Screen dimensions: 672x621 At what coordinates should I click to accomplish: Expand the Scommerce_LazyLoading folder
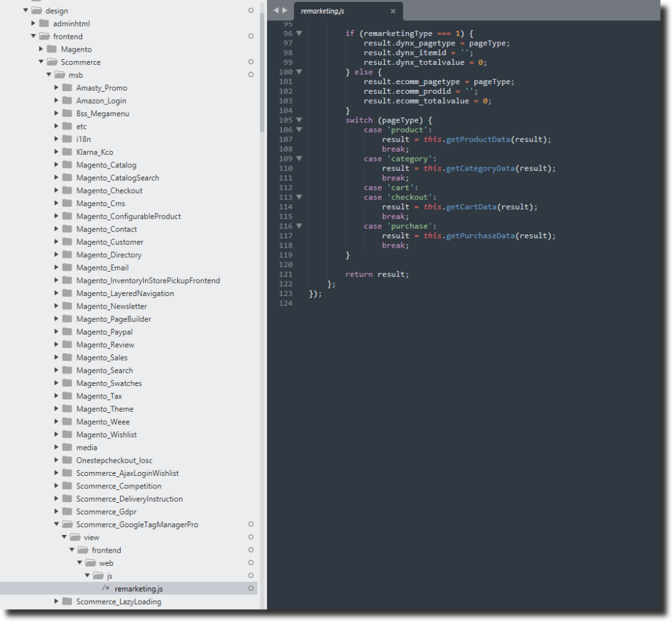(x=56, y=601)
